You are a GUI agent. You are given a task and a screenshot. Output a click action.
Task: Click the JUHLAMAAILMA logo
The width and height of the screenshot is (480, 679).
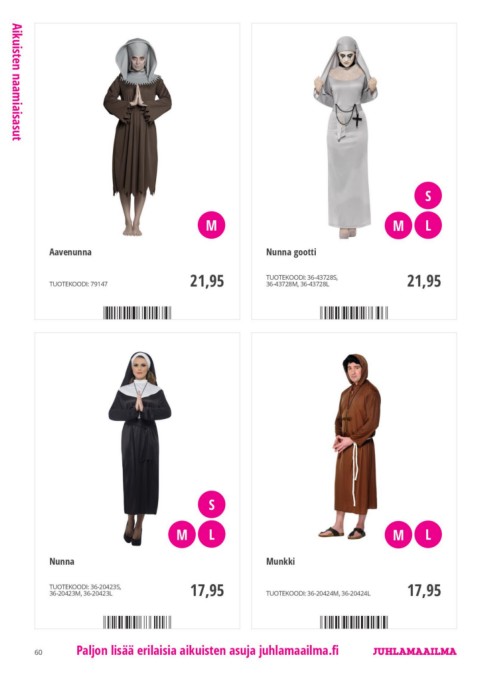click(x=415, y=651)
